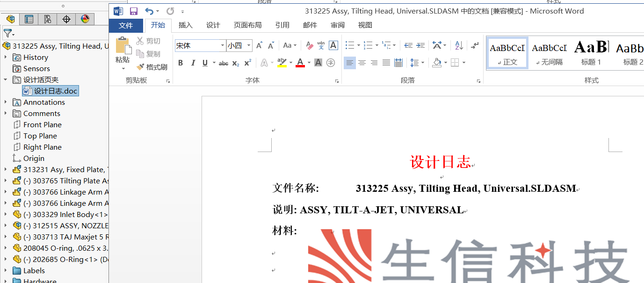
Task: Select 312515 ASSY, NOZZLE component
Action: tap(65, 225)
